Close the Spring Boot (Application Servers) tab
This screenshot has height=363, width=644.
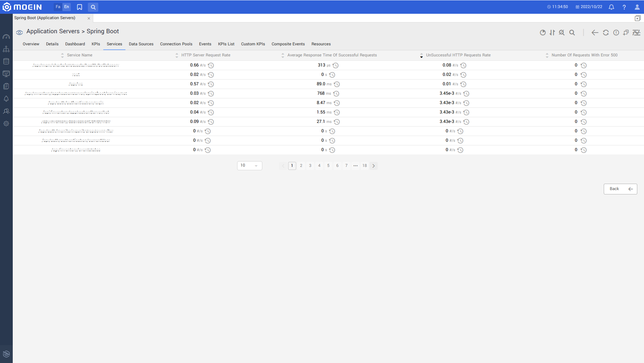(89, 18)
